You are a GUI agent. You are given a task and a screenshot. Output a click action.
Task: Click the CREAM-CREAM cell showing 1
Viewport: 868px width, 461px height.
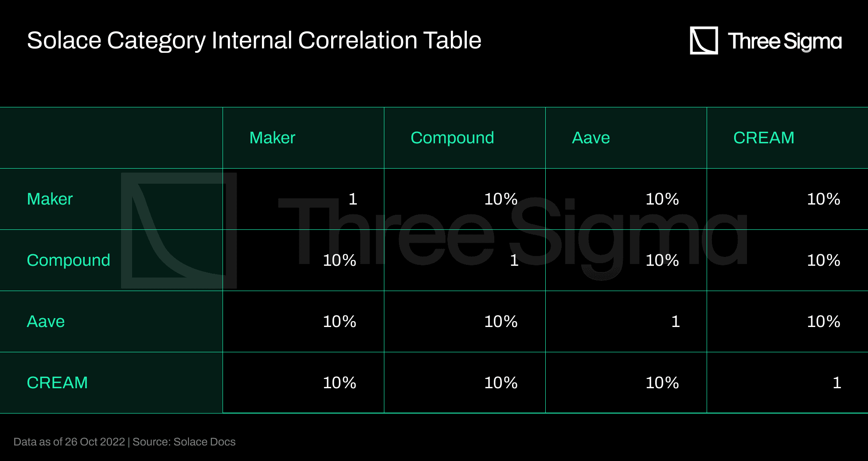[x=837, y=383]
